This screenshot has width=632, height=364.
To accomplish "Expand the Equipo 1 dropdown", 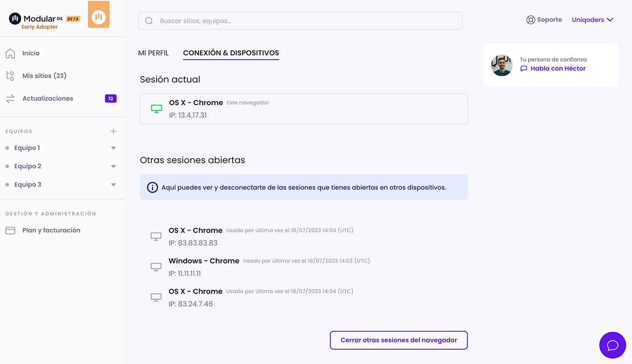I will tap(113, 147).
